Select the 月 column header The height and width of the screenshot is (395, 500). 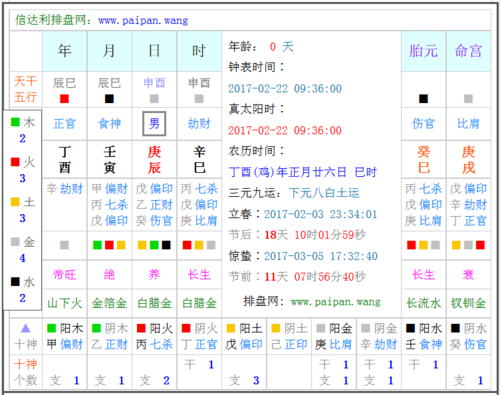pos(110,51)
